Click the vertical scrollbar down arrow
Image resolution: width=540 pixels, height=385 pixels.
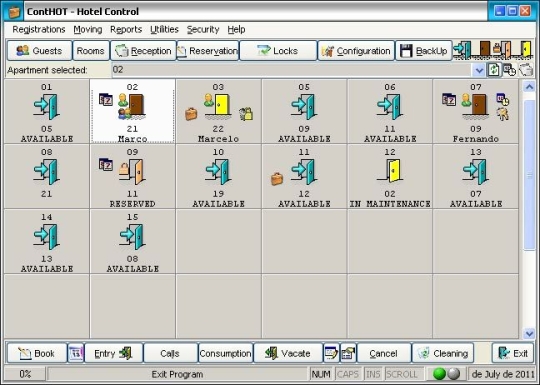529,333
